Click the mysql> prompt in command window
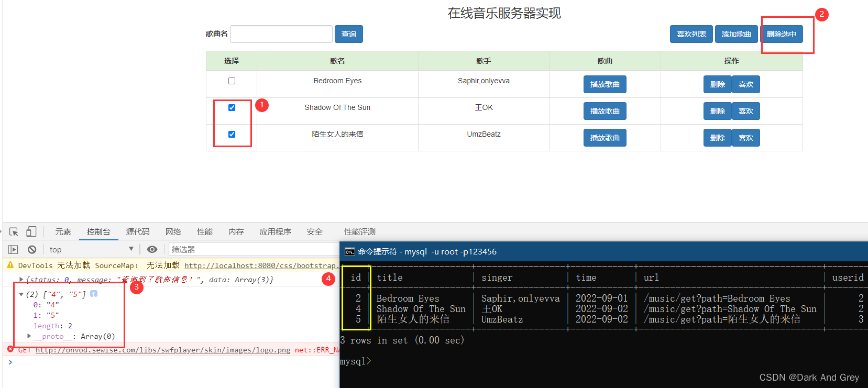The width and height of the screenshot is (868, 388). click(x=356, y=361)
